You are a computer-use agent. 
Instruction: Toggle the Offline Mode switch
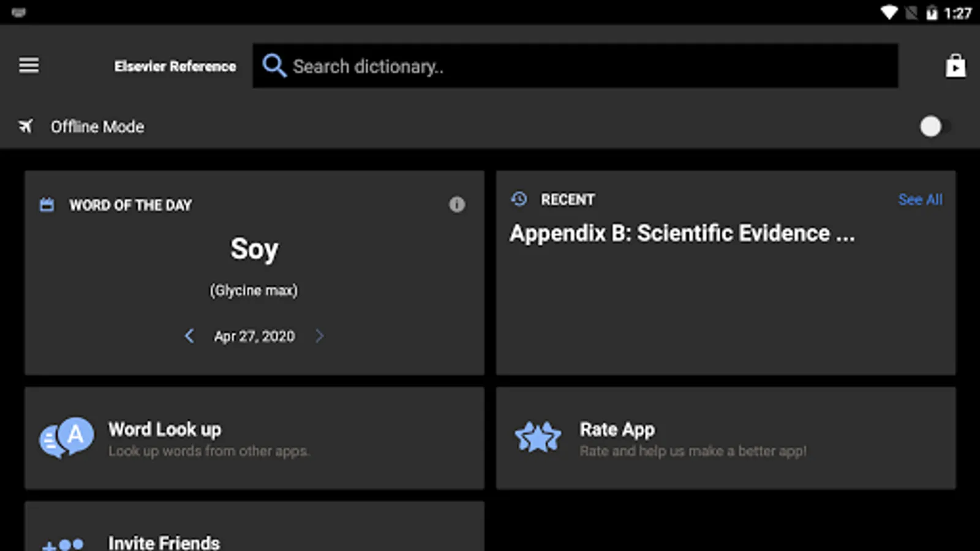click(x=934, y=127)
